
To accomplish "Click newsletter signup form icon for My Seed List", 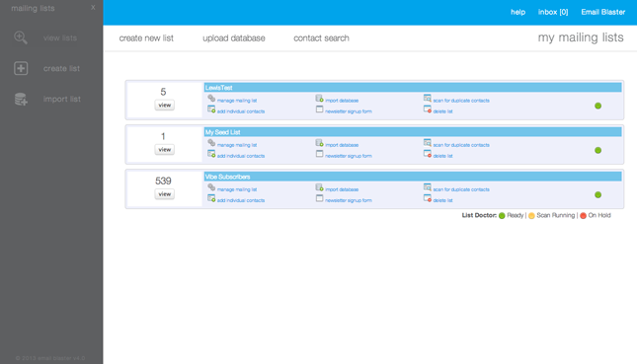I will click(x=319, y=154).
